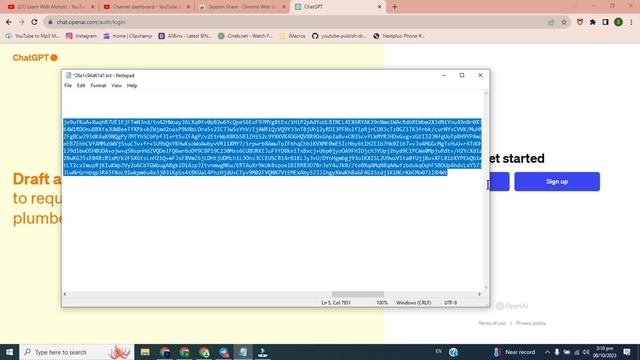Image resolution: width=640 pixels, height=360 pixels.
Task: Go forward in Chrome
Action: pos(22,22)
